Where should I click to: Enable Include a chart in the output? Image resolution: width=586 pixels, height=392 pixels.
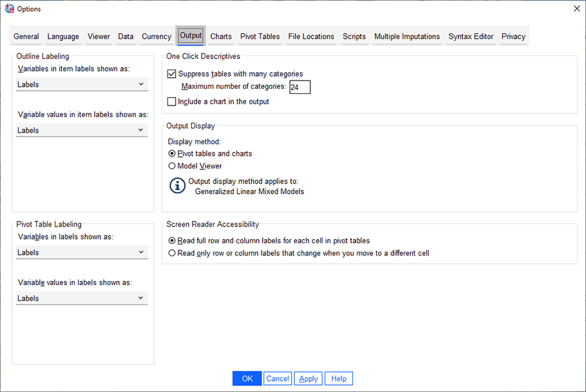tap(171, 101)
